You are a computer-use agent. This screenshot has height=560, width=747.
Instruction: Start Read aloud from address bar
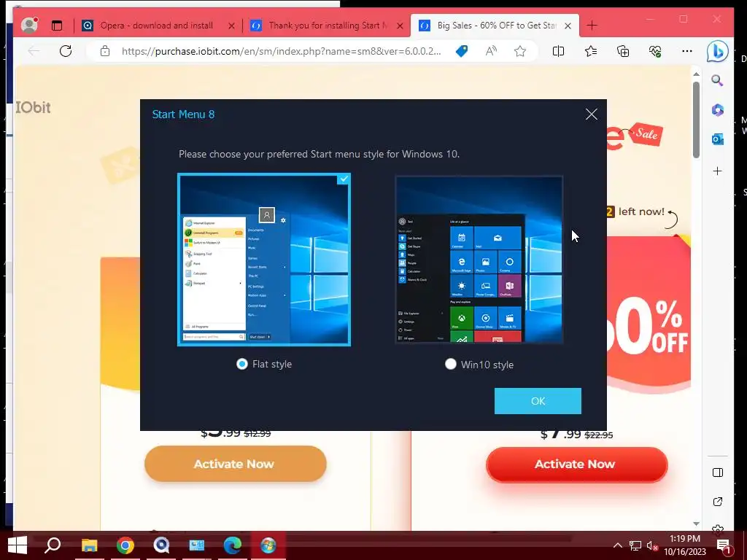click(491, 51)
